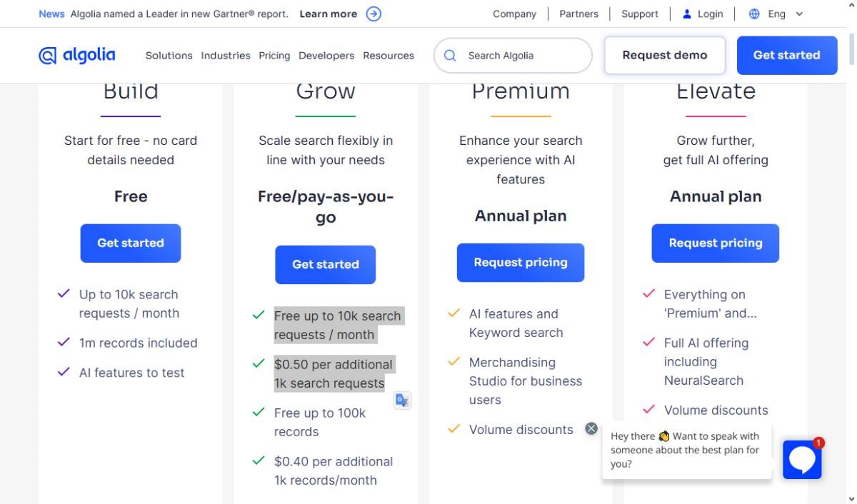Click Request pricing under Premium plan

click(521, 262)
